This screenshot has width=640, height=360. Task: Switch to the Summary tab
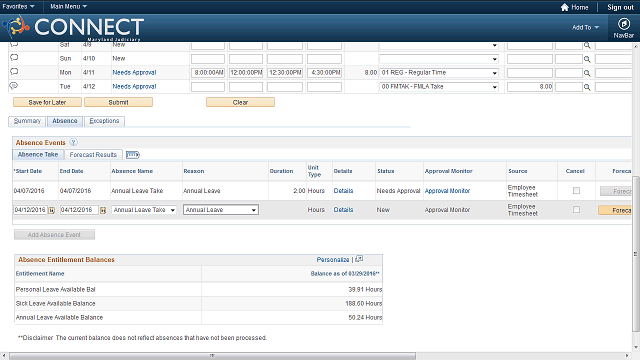point(27,121)
